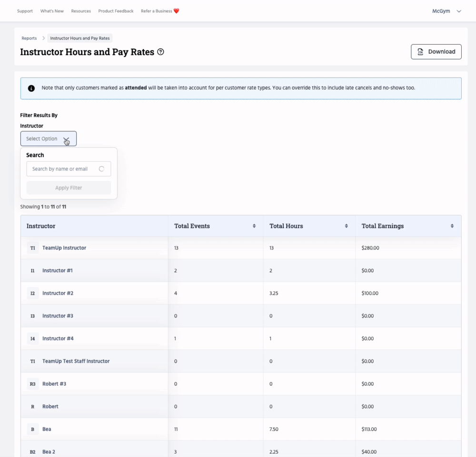The image size is (476, 457).
Task: Click the I4 avatar badge for Instructor #4
Action: 32,338
